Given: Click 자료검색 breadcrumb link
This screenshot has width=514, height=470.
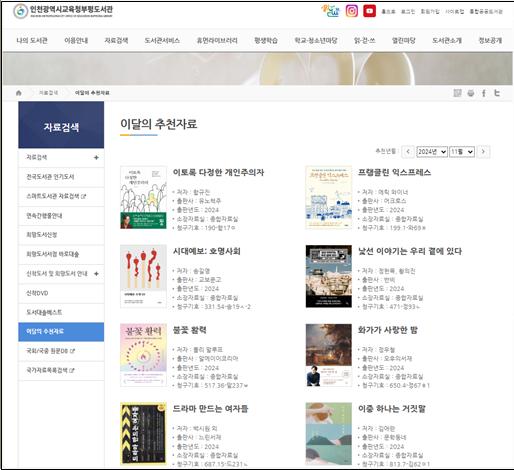Looking at the screenshot, I should point(49,93).
